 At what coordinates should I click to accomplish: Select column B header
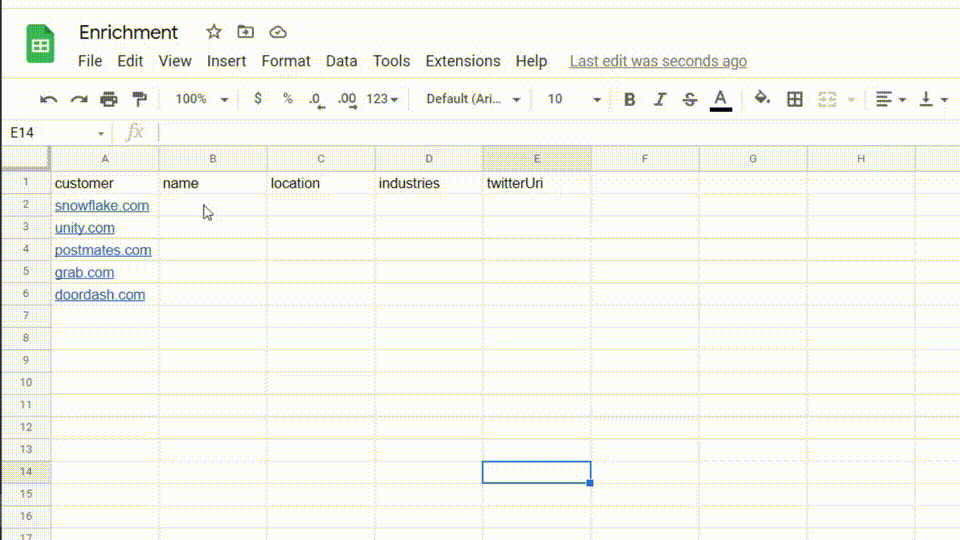[x=213, y=159]
